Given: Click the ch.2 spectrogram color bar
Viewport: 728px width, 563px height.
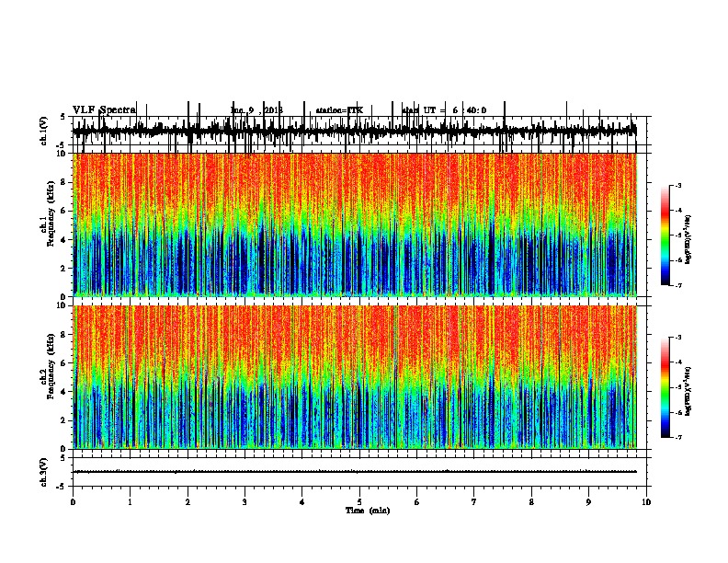Looking at the screenshot, I should pos(665,387).
